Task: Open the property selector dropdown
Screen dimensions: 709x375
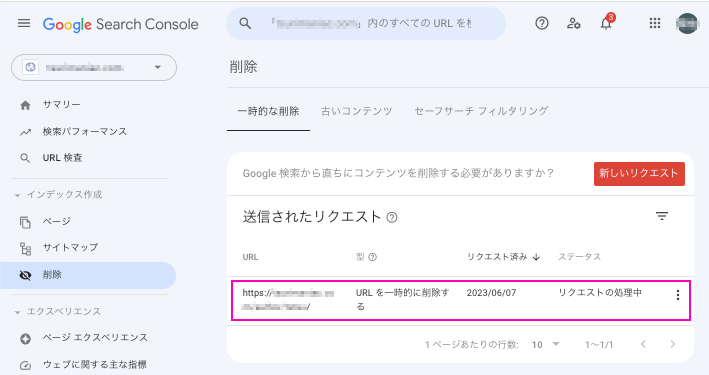Action: tap(94, 67)
